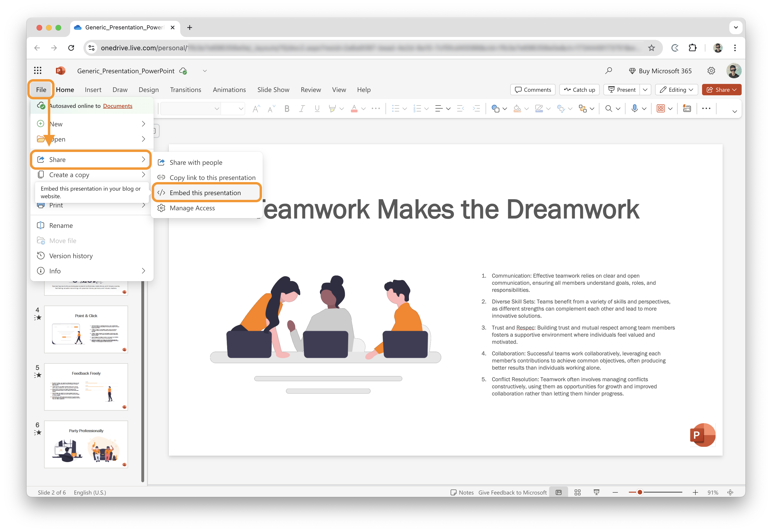Select Rename in File menu
The height and width of the screenshot is (532, 772).
pos(92,226)
